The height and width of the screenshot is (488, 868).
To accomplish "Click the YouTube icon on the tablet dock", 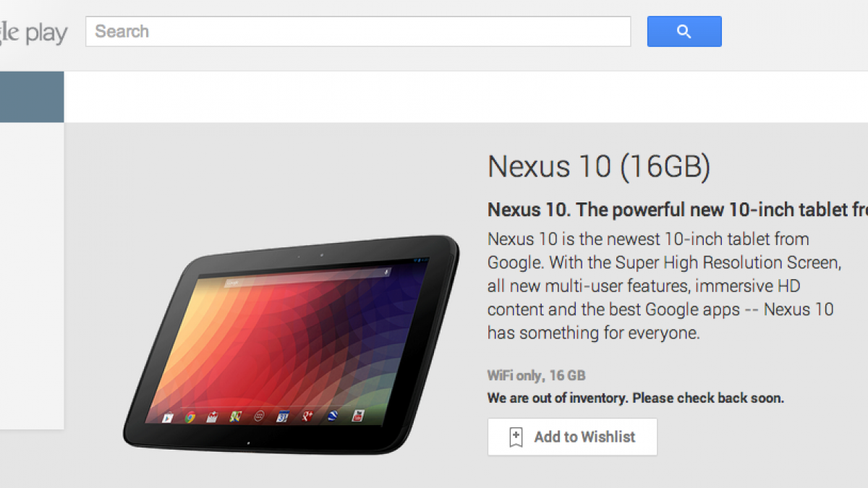I will click(x=358, y=416).
